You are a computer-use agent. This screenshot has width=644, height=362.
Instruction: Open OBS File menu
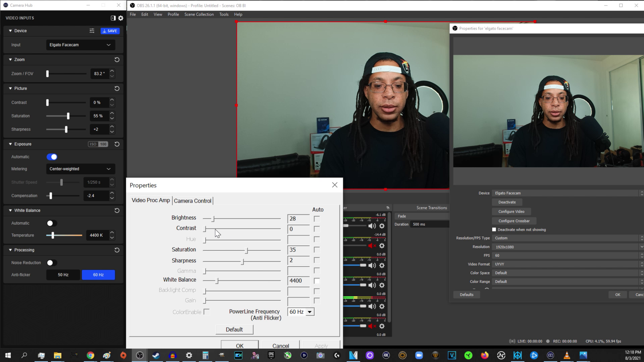[133, 14]
